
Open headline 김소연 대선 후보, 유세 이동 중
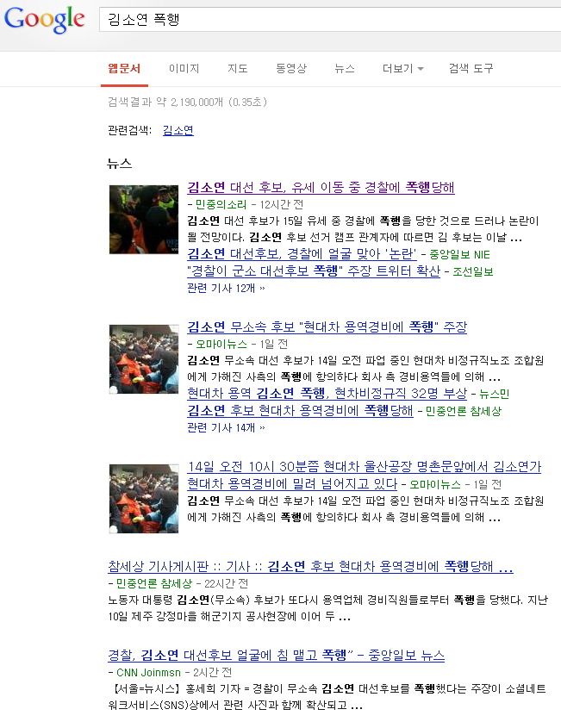click(321, 187)
